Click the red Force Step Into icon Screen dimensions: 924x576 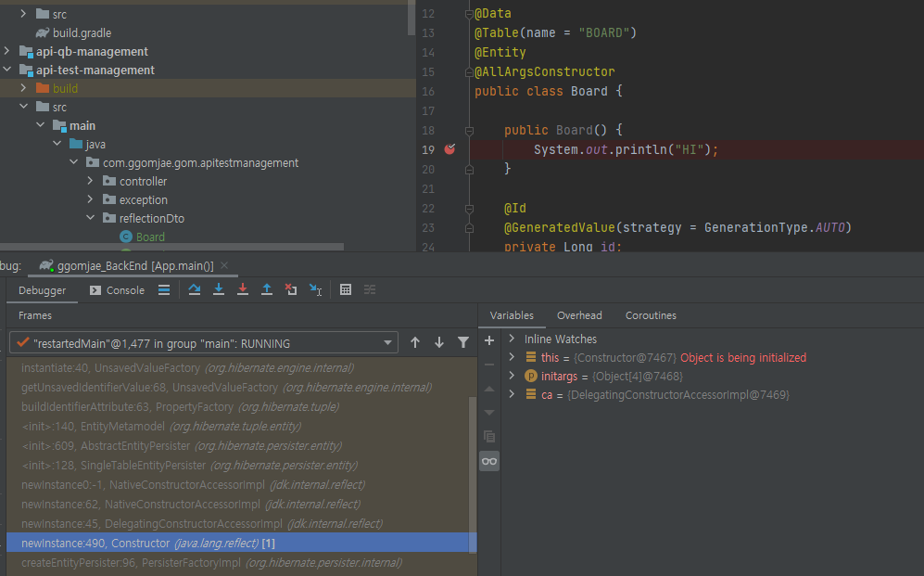click(x=243, y=289)
